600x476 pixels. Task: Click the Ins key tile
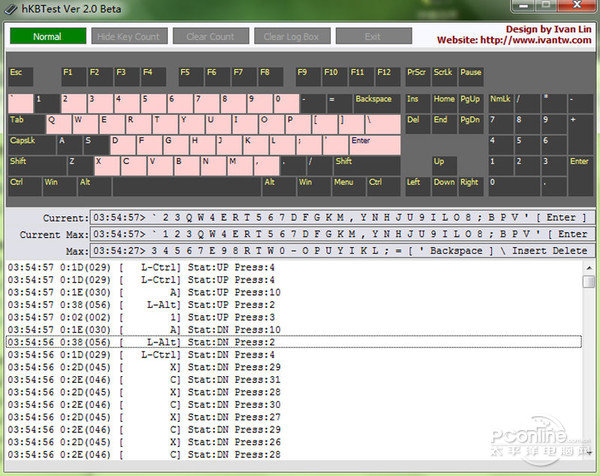[x=417, y=103]
